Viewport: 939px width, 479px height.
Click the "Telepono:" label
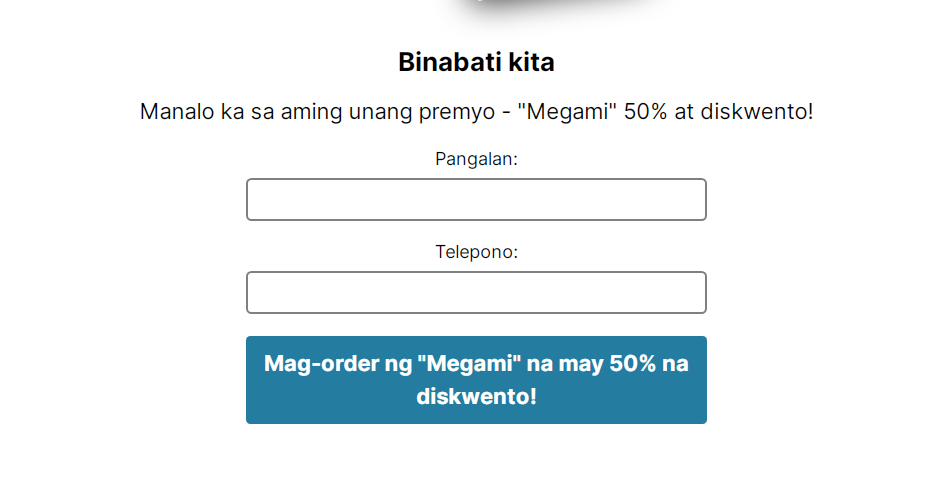click(476, 252)
